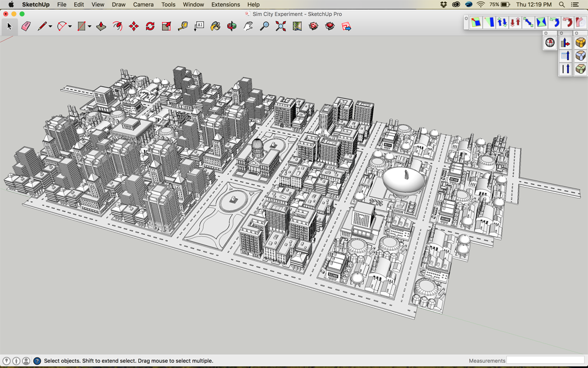Click the satellite dish in the model
Screen dimensions: 588x368
point(404,182)
